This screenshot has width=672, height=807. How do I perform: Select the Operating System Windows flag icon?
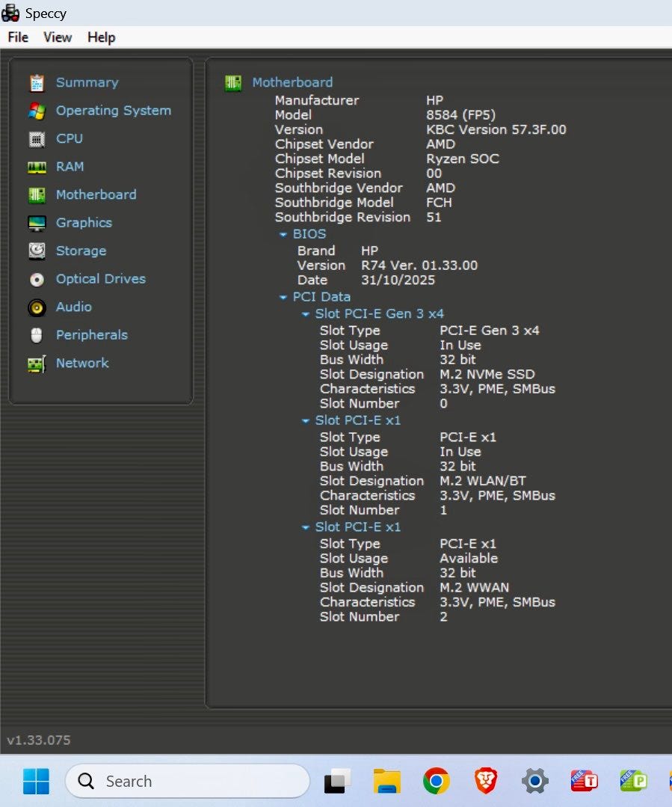[x=37, y=111]
